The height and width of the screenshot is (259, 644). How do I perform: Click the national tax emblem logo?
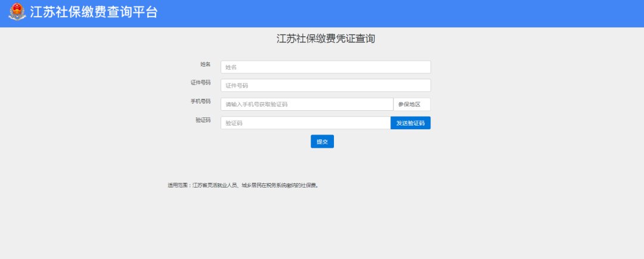pos(17,12)
